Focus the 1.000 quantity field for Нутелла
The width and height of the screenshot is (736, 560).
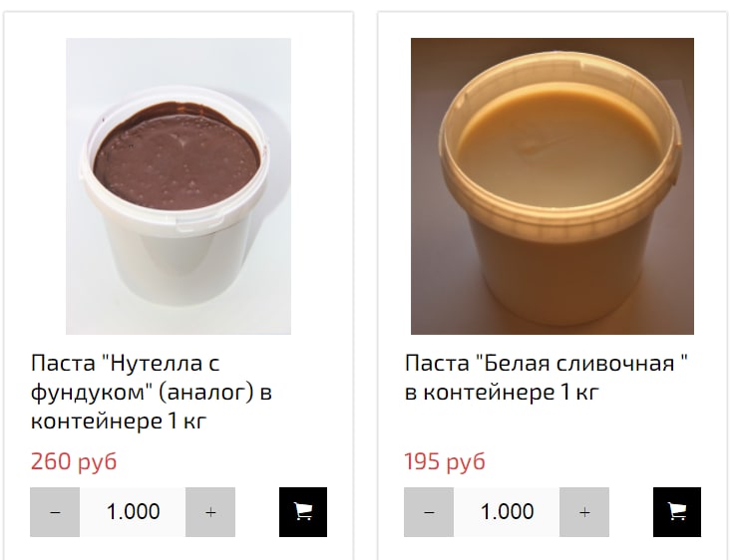pos(133,512)
